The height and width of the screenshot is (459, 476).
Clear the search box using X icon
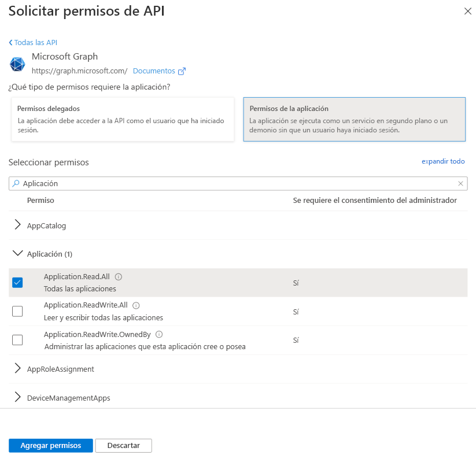click(460, 183)
